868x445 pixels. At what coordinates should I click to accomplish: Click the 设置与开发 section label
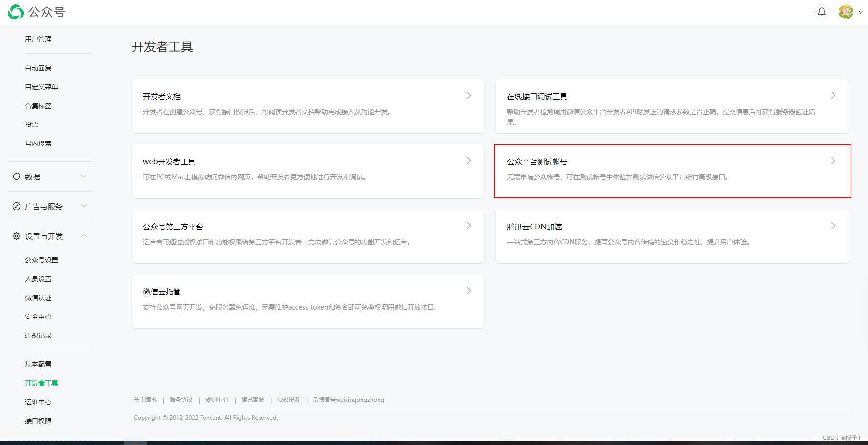click(44, 236)
